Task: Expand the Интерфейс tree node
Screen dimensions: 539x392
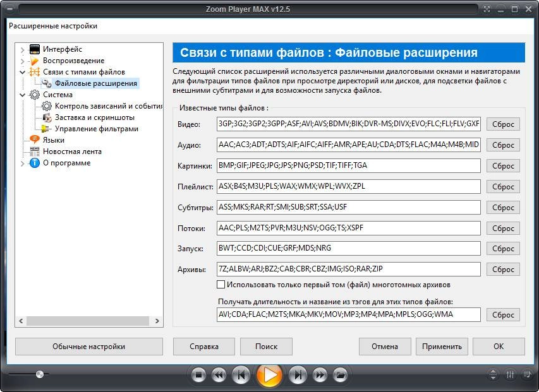Action: [x=22, y=50]
